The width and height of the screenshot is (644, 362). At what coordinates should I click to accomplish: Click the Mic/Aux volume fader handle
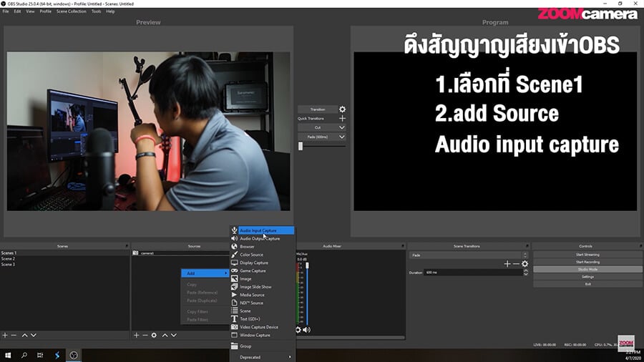307,265
